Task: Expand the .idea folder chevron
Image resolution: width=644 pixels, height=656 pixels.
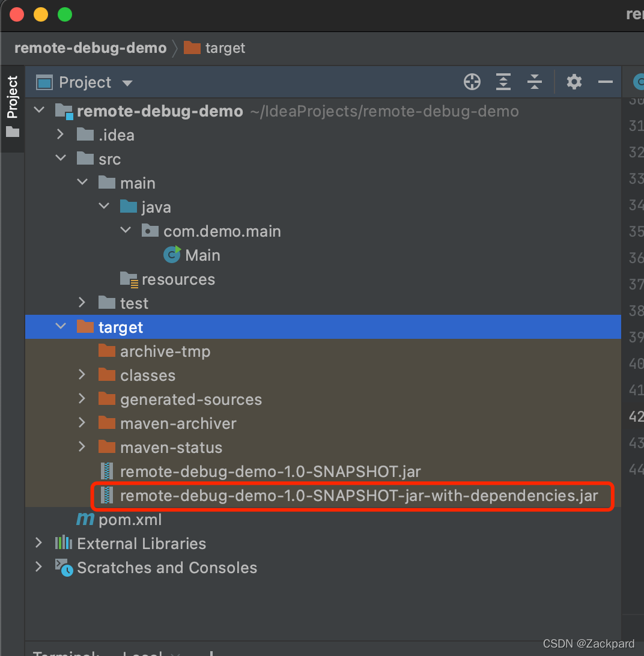Action: tap(60, 135)
